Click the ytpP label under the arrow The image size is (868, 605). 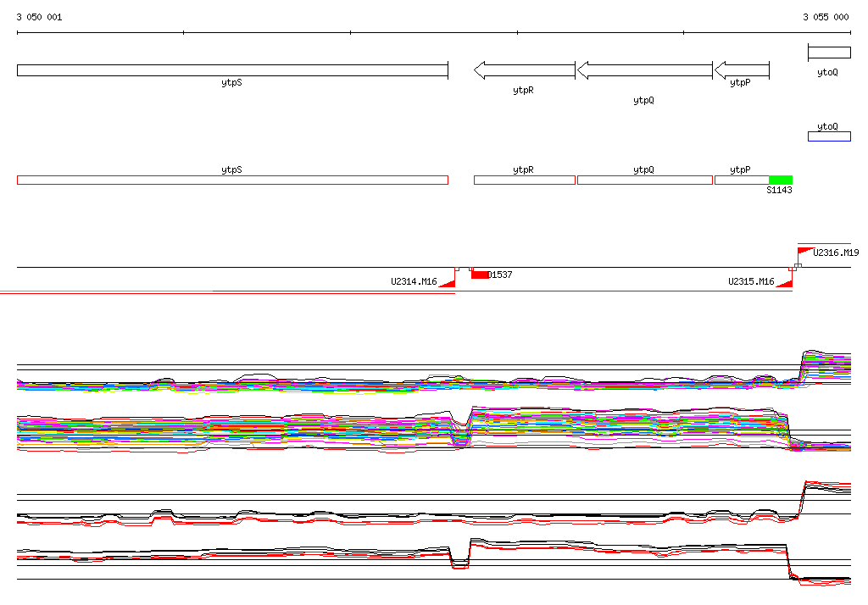[740, 82]
